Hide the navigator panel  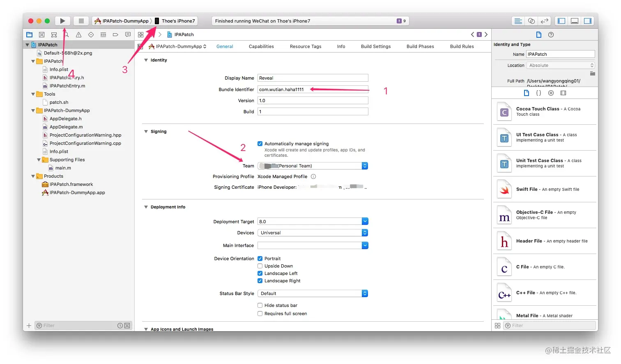[x=561, y=21]
